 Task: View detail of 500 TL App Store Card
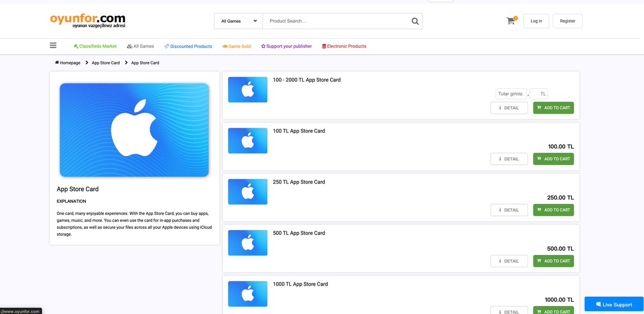[x=509, y=261]
